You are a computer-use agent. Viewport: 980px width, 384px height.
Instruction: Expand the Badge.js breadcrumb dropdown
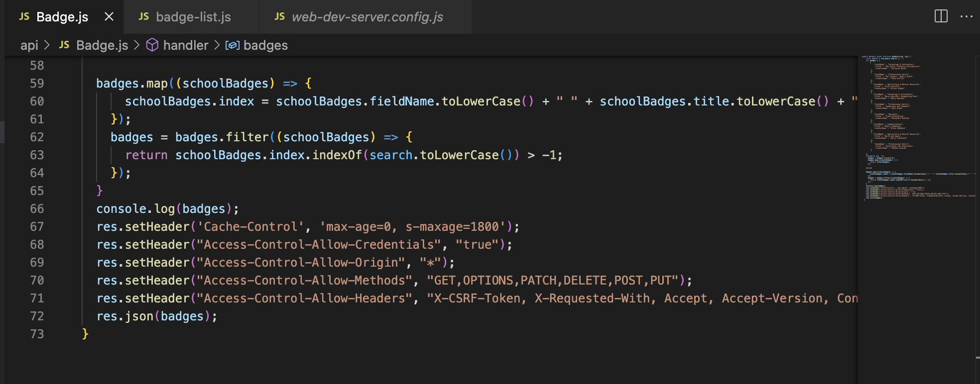pyautogui.click(x=102, y=45)
